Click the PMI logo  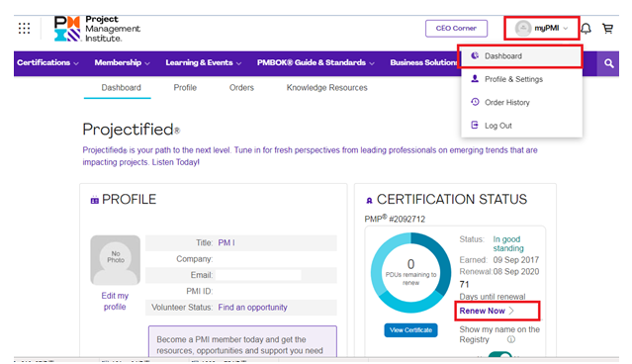97,29
